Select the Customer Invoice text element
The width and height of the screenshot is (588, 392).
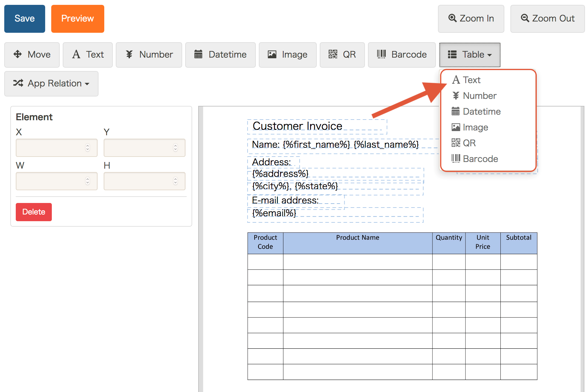point(297,126)
